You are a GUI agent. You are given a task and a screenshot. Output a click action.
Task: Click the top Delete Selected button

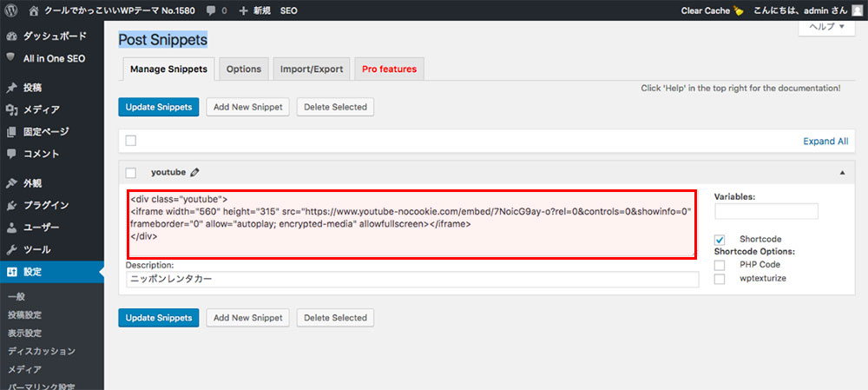335,107
